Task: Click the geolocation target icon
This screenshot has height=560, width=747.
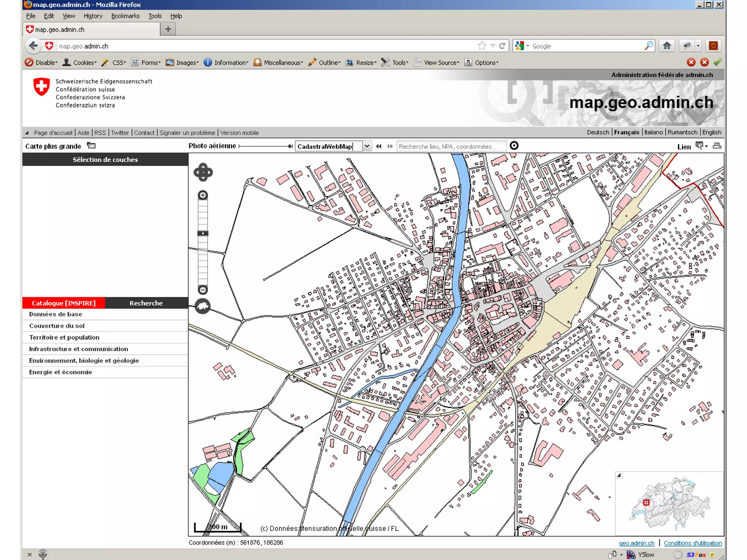Action: pos(514,146)
